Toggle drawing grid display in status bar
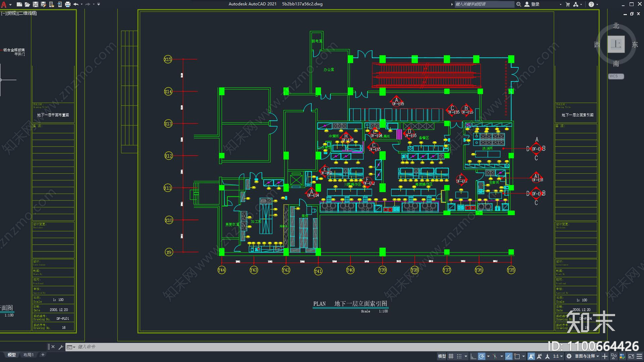Image resolution: width=644 pixels, height=362 pixels. click(x=451, y=356)
